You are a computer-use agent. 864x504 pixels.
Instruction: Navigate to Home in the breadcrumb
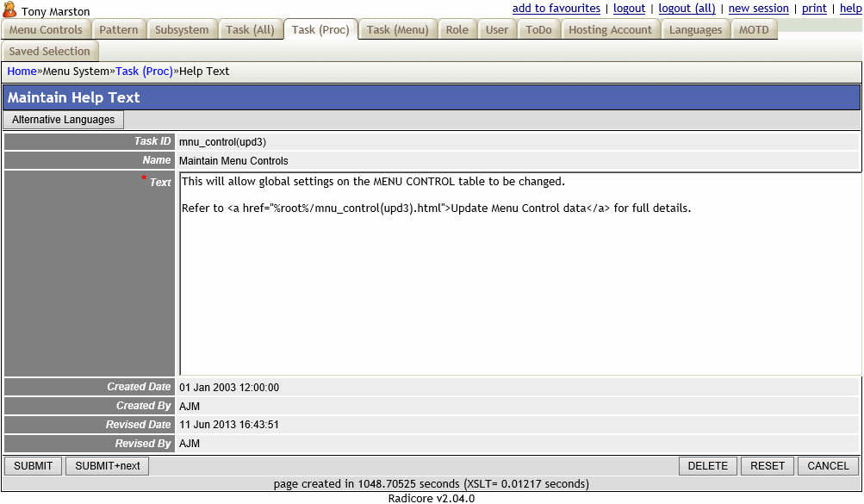coord(22,72)
